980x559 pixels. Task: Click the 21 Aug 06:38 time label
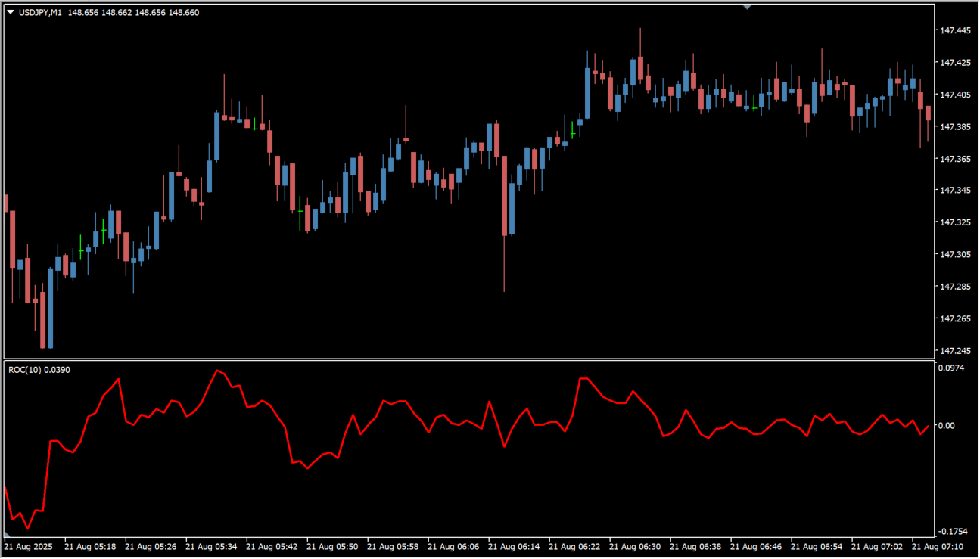point(695,546)
